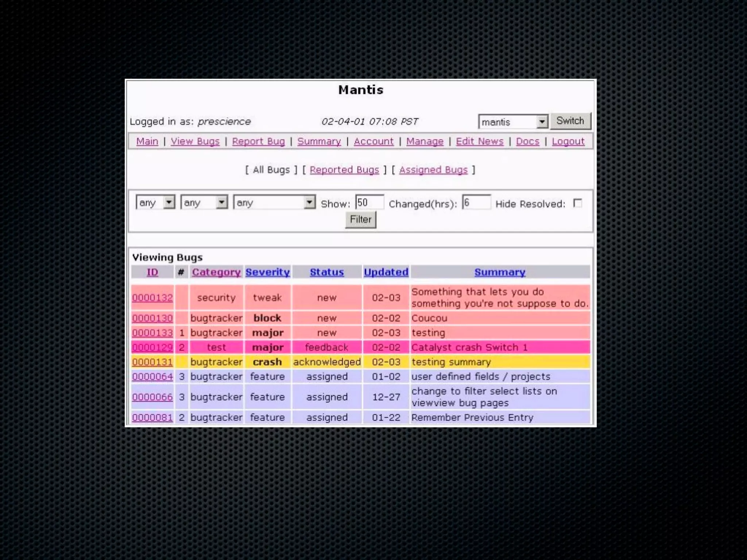Click the Logout link

click(568, 141)
